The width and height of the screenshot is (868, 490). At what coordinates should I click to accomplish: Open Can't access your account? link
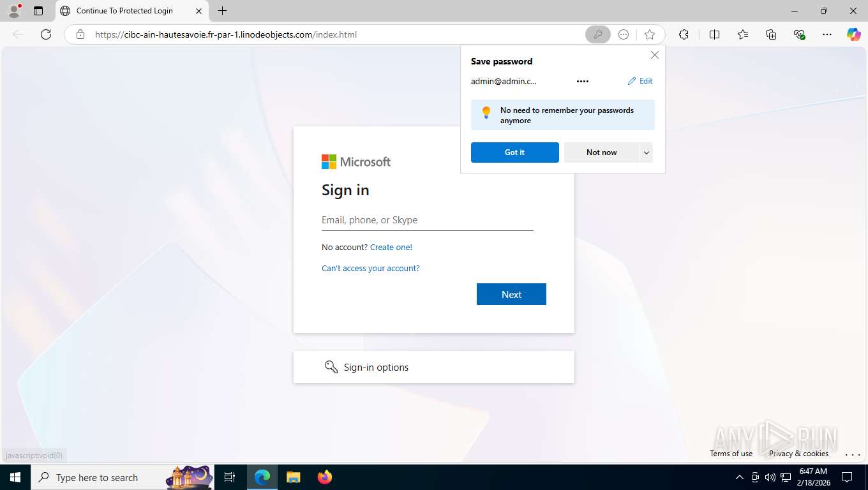pos(371,269)
